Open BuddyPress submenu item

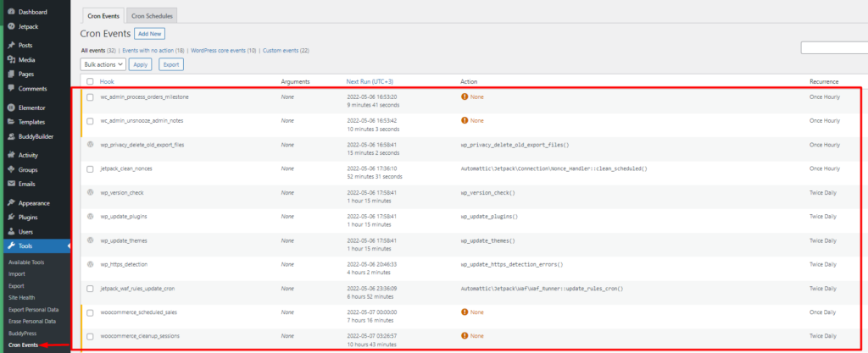(x=21, y=334)
